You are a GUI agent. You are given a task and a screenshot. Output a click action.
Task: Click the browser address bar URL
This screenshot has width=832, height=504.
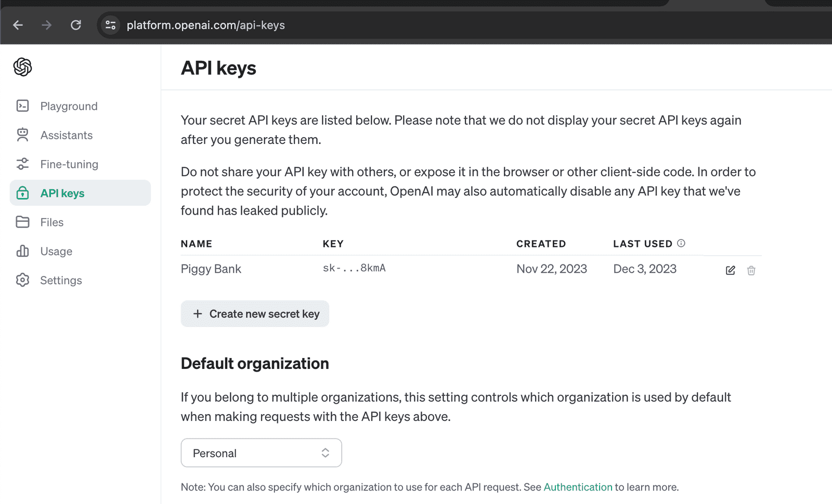coord(205,24)
